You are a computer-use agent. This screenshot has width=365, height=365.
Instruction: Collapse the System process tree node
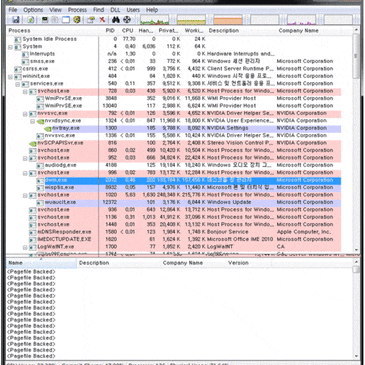click(x=10, y=47)
